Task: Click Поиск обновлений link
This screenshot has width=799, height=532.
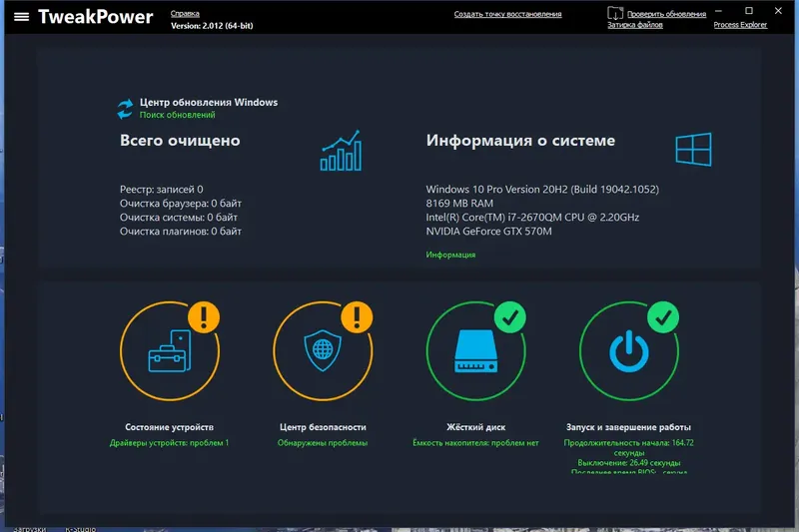Action: [178, 115]
